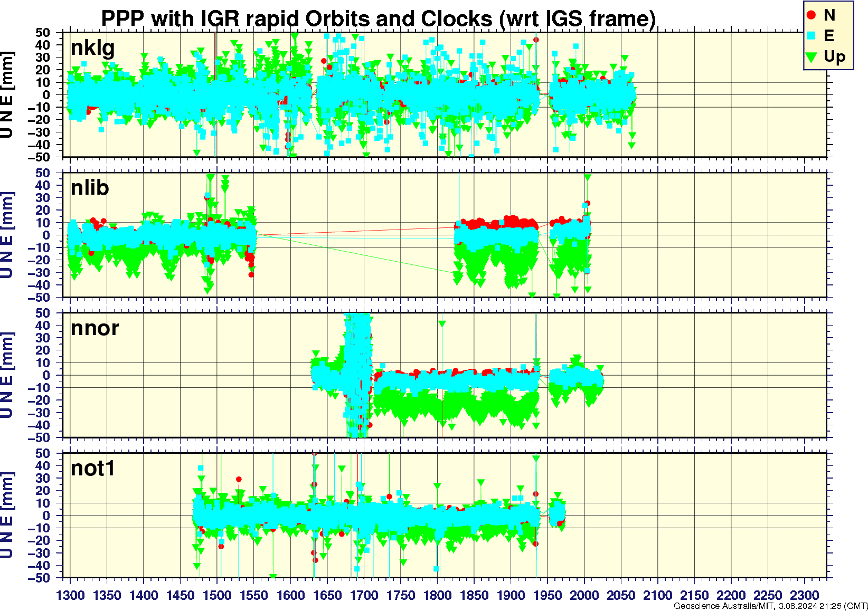The image size is (868, 611).
Task: Click the x-axis tick label 2050
Action: [621, 595]
